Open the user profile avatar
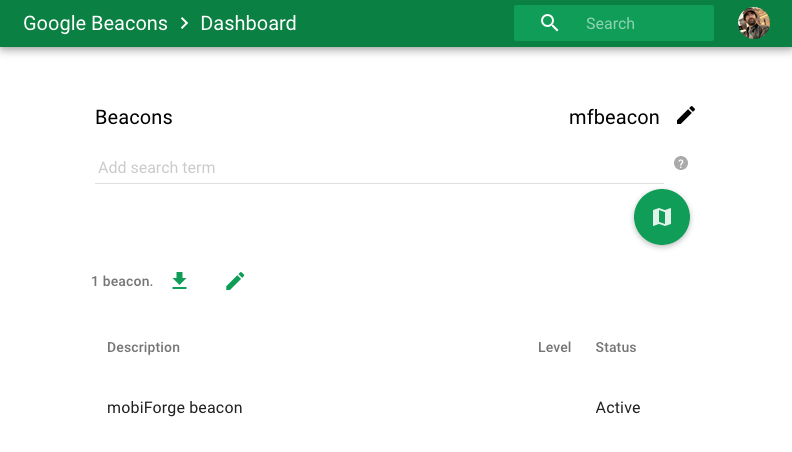Image resolution: width=792 pixels, height=452 pixels. coord(754,23)
